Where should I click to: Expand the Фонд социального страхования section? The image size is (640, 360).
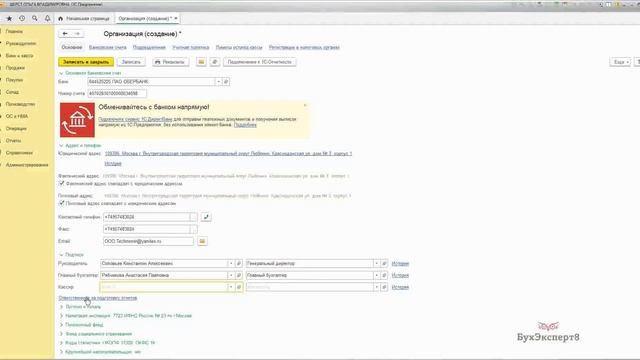pos(61,333)
